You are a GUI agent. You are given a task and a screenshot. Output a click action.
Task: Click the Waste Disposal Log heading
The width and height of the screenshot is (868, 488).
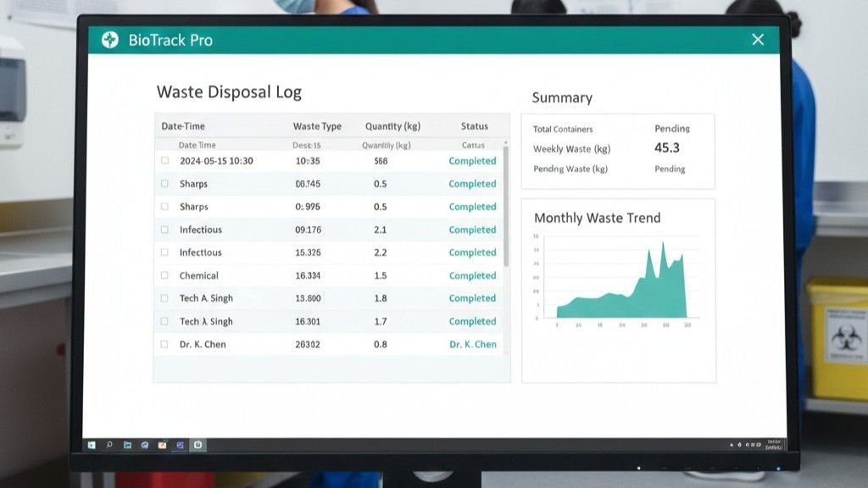229,92
